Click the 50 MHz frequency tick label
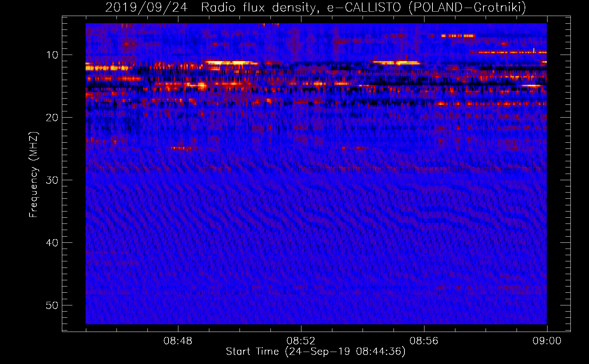Viewport: 589px width, 364px height. (x=52, y=305)
